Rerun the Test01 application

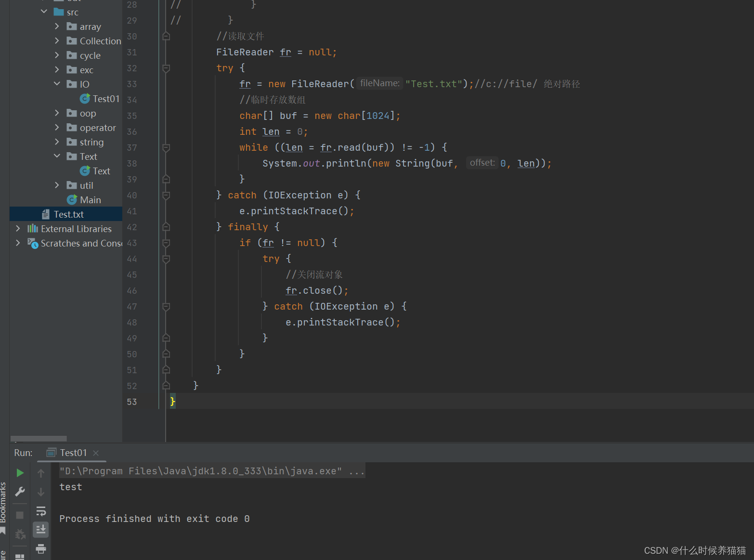(x=19, y=472)
